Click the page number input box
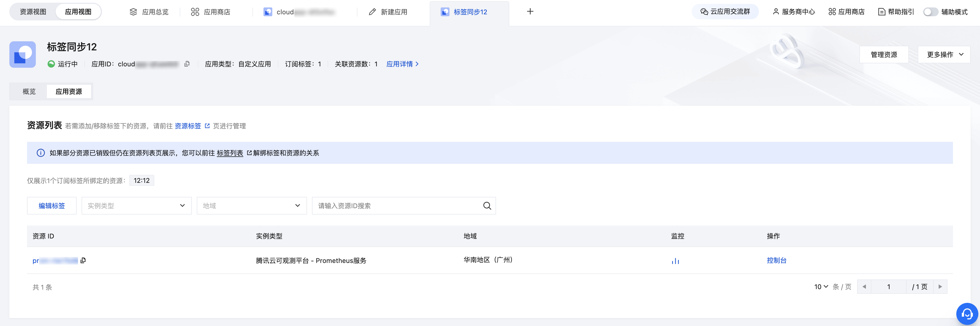The height and width of the screenshot is (326, 980). (x=889, y=286)
